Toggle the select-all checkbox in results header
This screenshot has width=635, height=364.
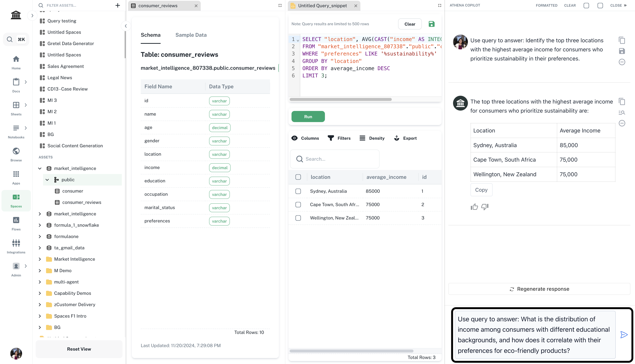point(298,177)
